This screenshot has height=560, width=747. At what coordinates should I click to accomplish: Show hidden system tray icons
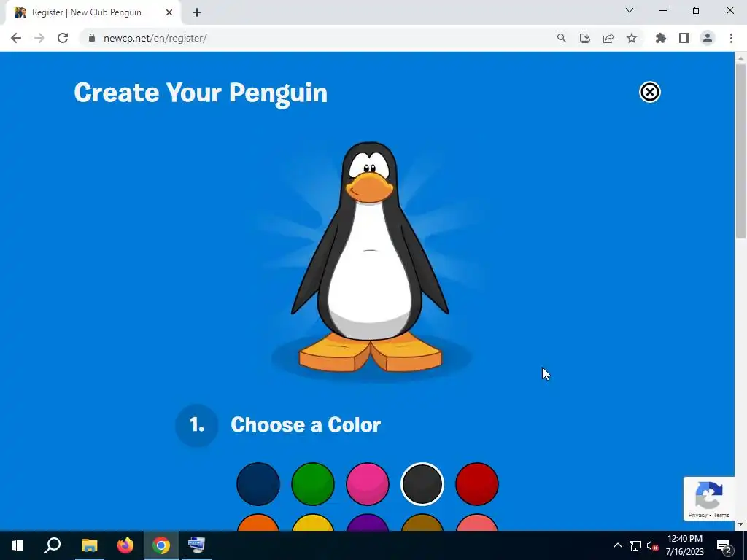617,545
